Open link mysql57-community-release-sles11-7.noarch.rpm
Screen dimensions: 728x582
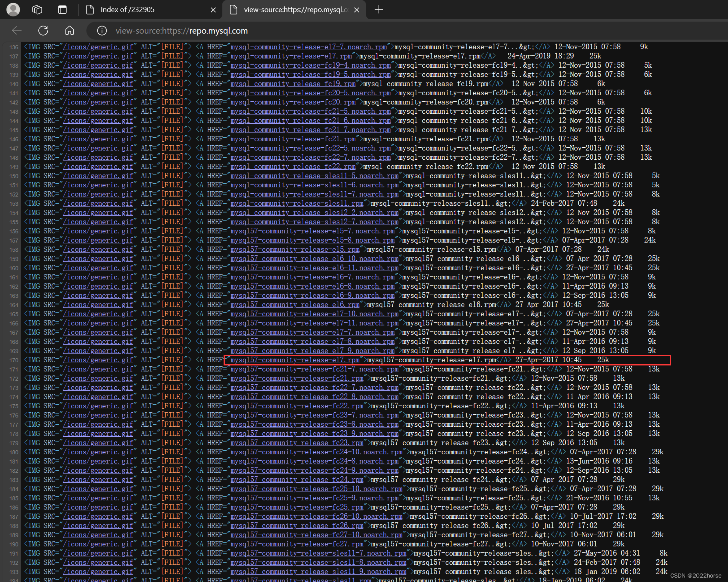318,553
